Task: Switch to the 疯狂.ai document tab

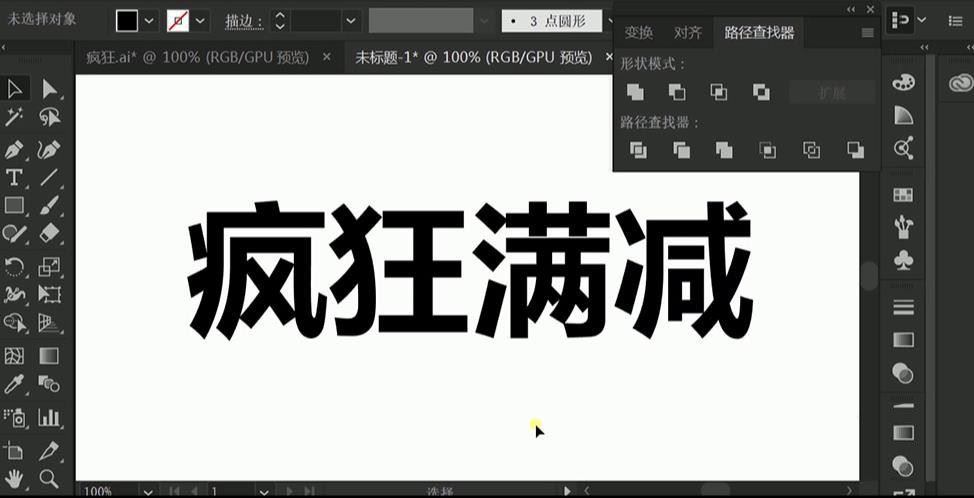Action: (x=198, y=58)
